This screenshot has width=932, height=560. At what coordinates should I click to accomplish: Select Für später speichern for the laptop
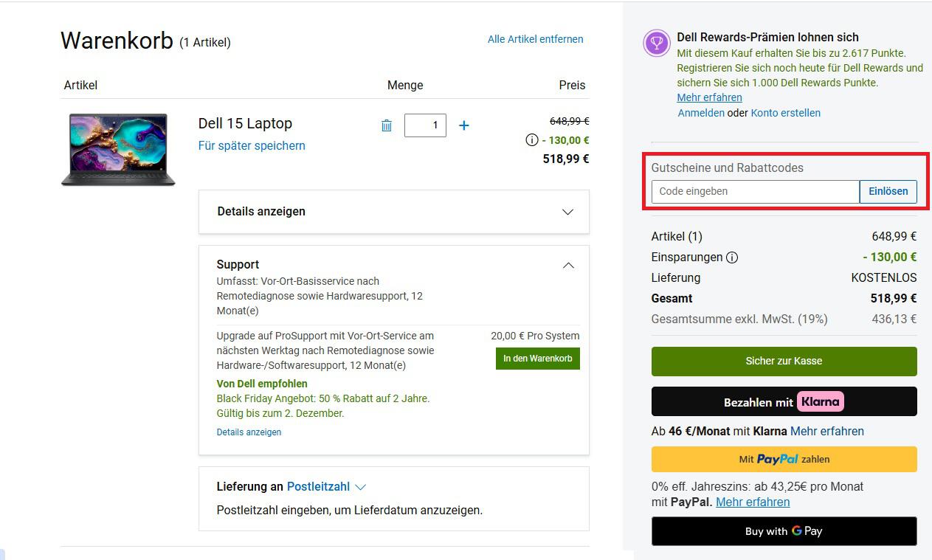(x=251, y=145)
